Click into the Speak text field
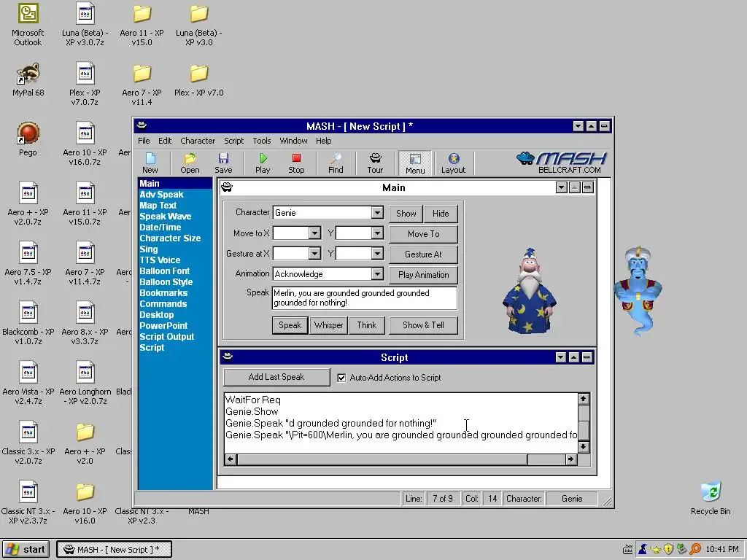This screenshot has width=747, height=560. point(365,298)
